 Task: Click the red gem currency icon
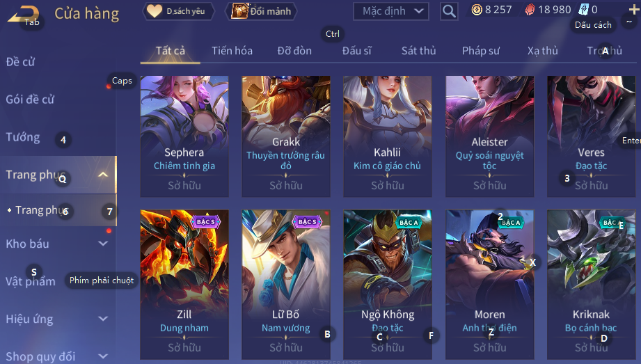[530, 10]
